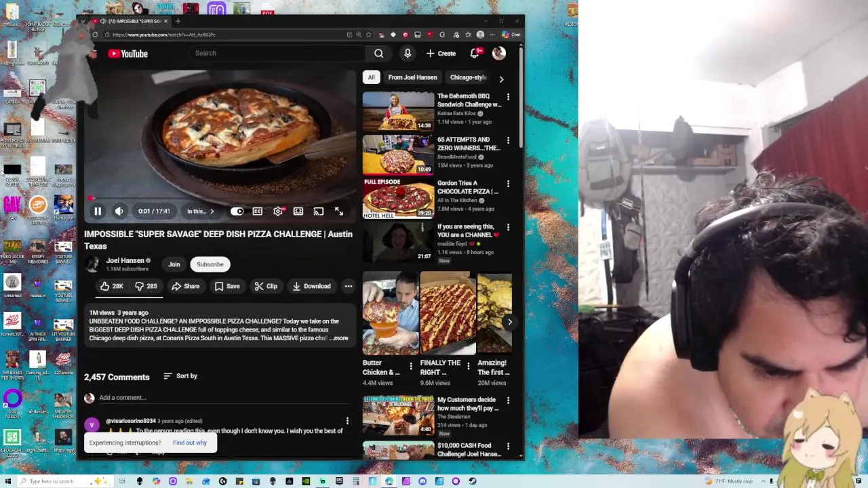Open the browser Chat copilot button

click(x=511, y=35)
